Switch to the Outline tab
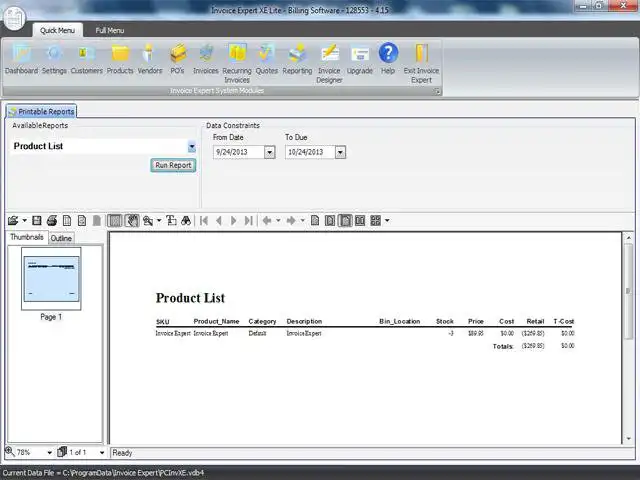Image resolution: width=640 pixels, height=480 pixels. 61,238
